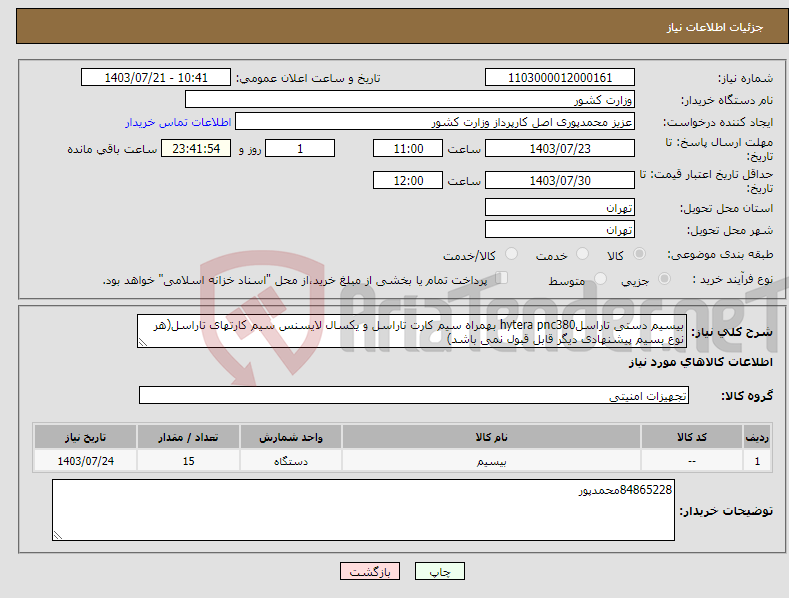Click the توضیحات خریدار label
This screenshot has width=789, height=598.
click(726, 511)
